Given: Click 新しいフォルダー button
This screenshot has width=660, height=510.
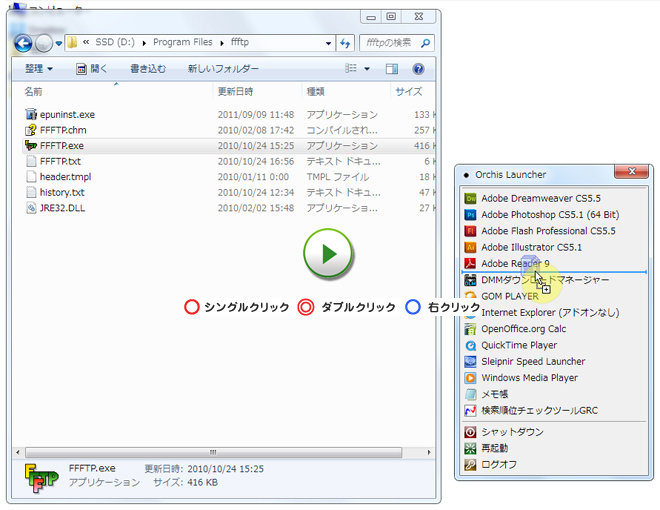Looking at the screenshot, I should 223,69.
